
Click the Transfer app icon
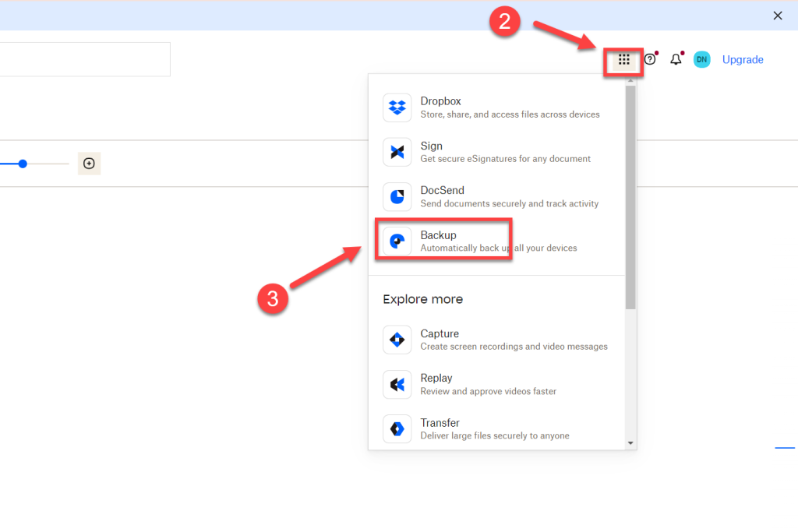point(397,428)
